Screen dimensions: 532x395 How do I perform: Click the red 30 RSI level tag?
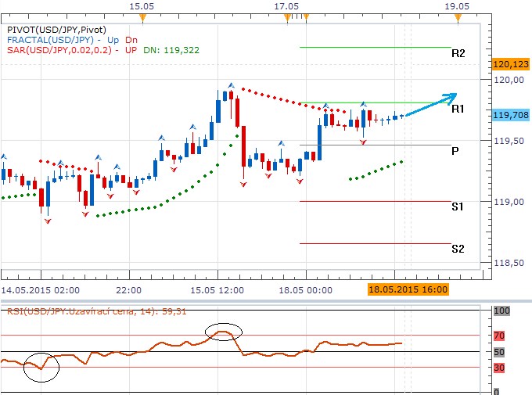[499, 368]
